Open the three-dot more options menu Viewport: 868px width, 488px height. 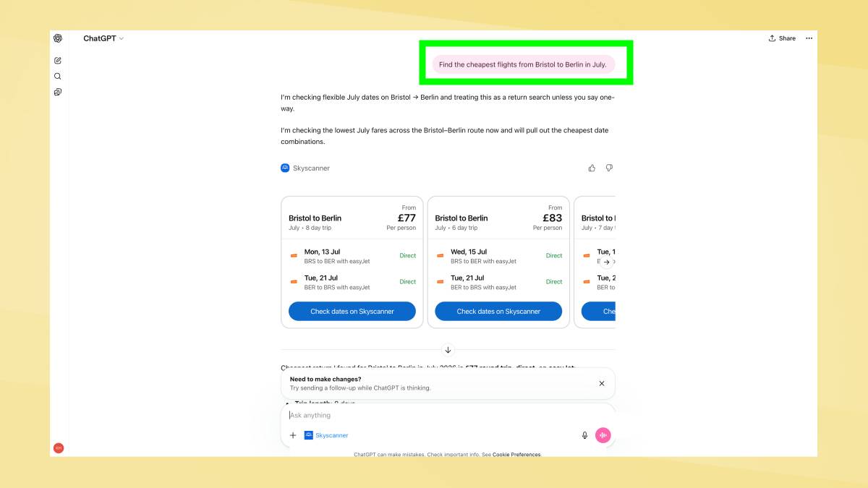[x=809, y=38]
